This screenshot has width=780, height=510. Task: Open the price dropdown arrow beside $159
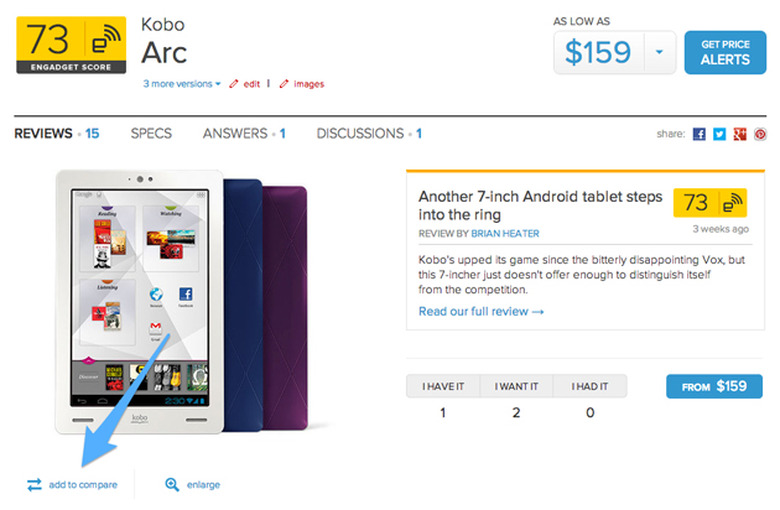658,52
